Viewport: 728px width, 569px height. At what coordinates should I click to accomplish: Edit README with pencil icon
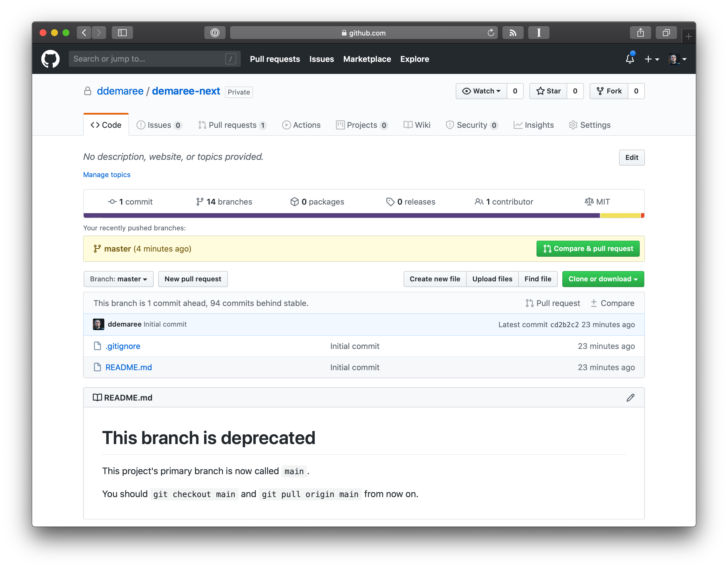coord(630,397)
